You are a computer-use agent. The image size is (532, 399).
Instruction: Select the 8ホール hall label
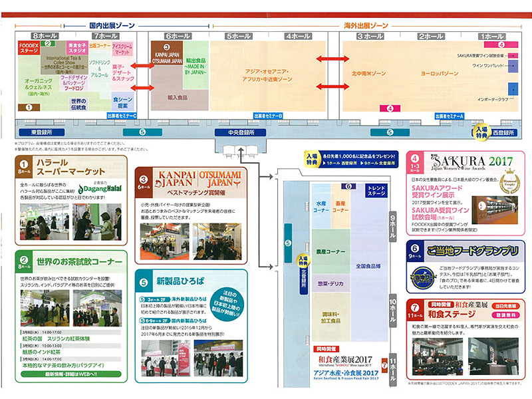[x=45, y=36]
